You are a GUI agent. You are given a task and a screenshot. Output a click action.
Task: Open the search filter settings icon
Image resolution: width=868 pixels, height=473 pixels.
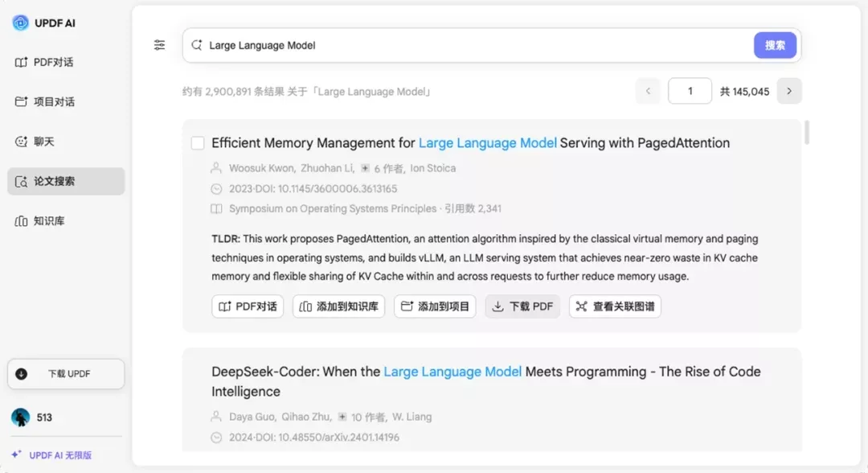159,45
